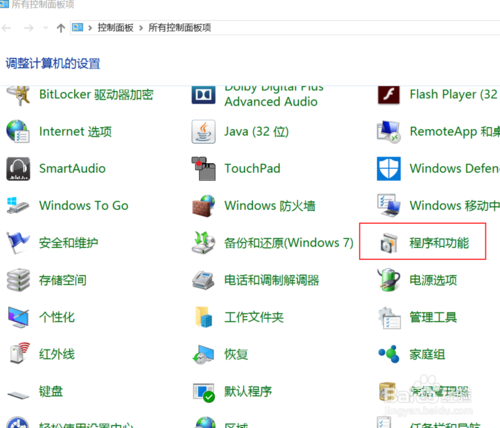Open the Personalization monitor icon

coord(18,317)
